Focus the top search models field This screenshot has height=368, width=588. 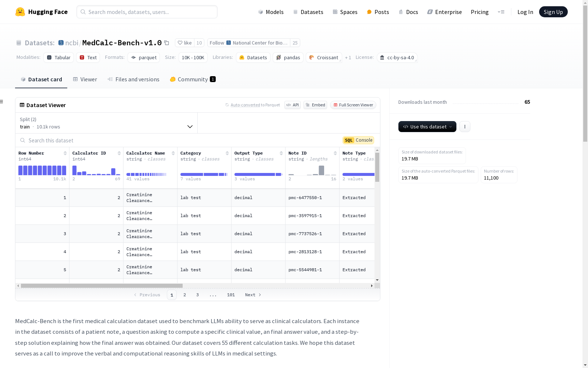click(x=147, y=12)
